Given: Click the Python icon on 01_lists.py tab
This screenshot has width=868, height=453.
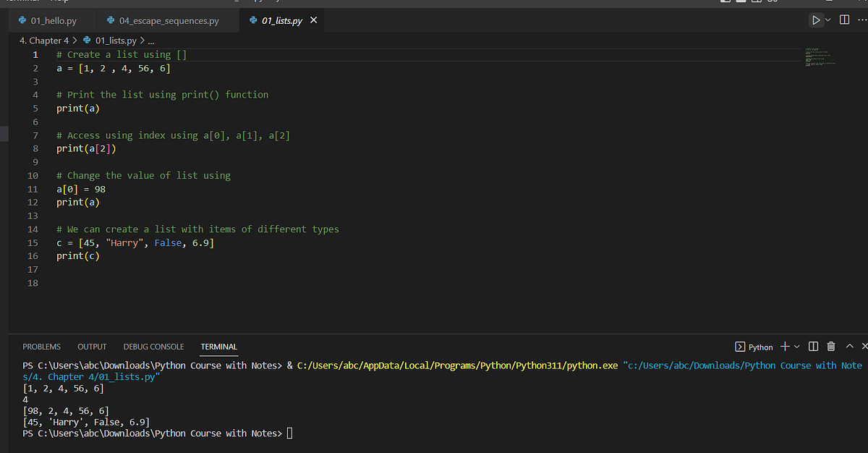Looking at the screenshot, I should tap(252, 21).
